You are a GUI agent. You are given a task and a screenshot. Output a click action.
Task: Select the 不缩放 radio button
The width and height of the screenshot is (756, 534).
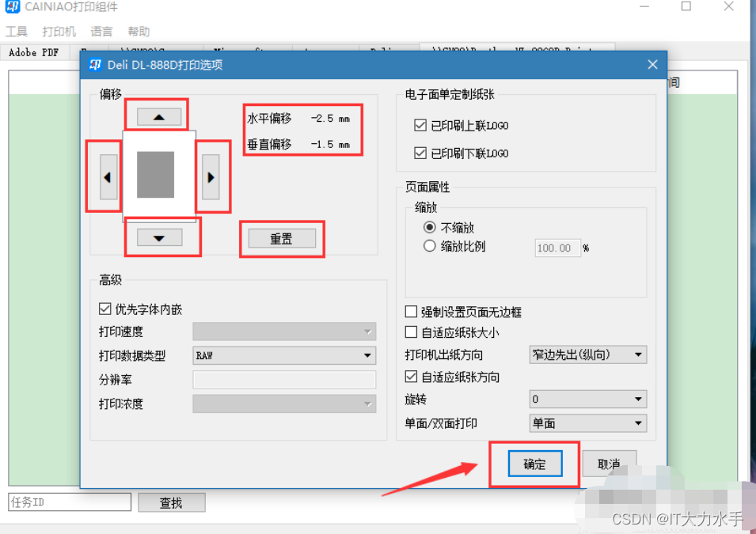[x=429, y=227]
